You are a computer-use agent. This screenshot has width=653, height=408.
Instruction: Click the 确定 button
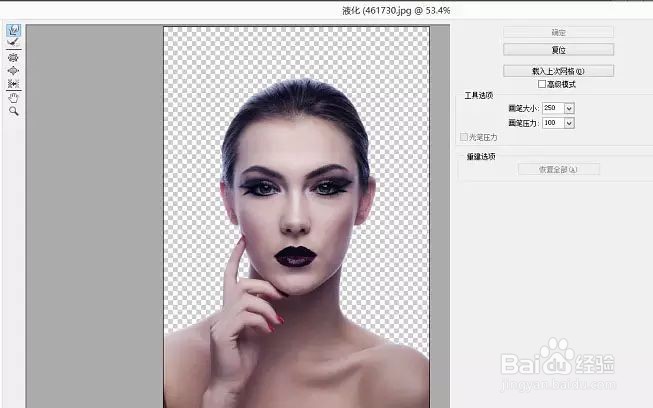click(x=558, y=32)
